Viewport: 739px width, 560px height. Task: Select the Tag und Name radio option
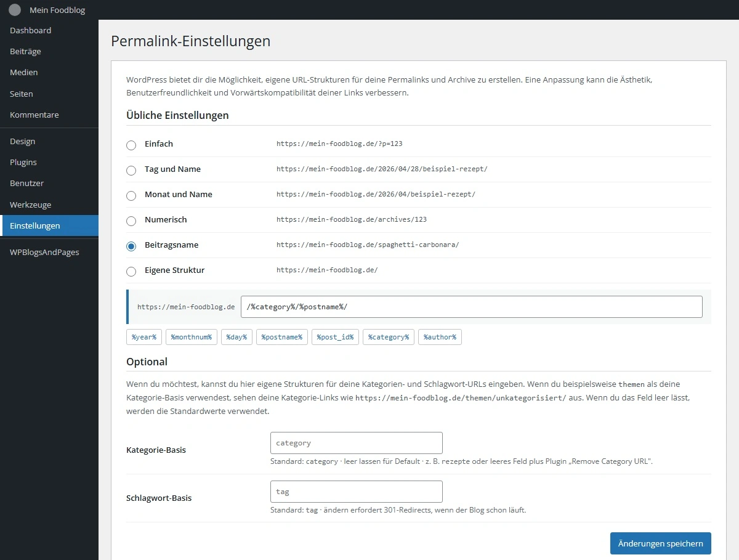[x=131, y=171]
